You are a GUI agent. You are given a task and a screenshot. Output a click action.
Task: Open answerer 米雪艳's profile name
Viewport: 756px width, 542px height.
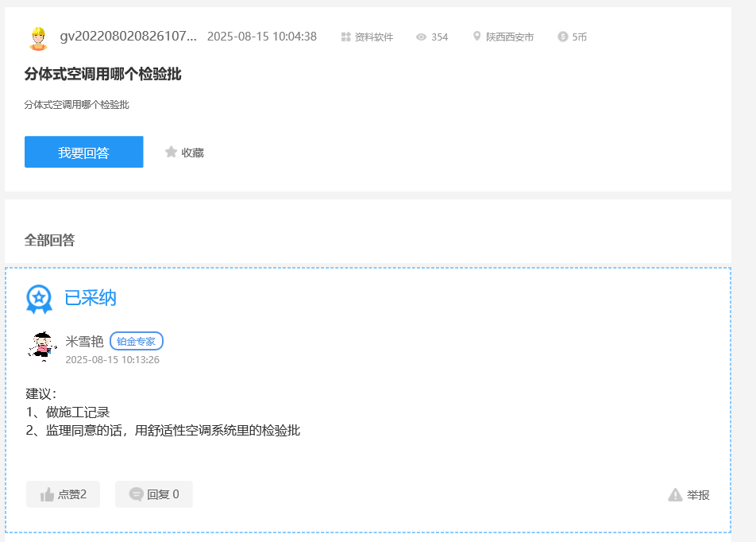click(x=84, y=341)
